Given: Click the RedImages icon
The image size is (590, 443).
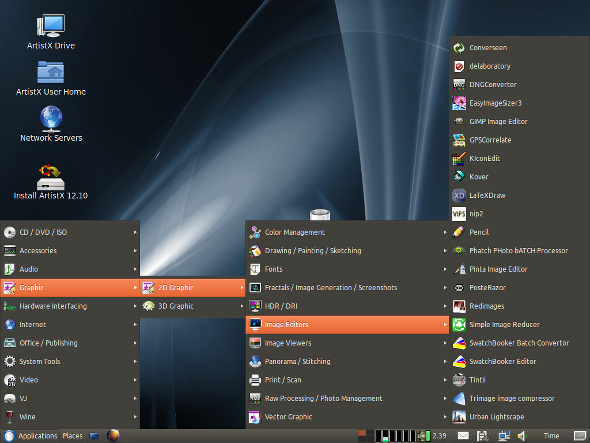Looking at the screenshot, I should click(459, 306).
